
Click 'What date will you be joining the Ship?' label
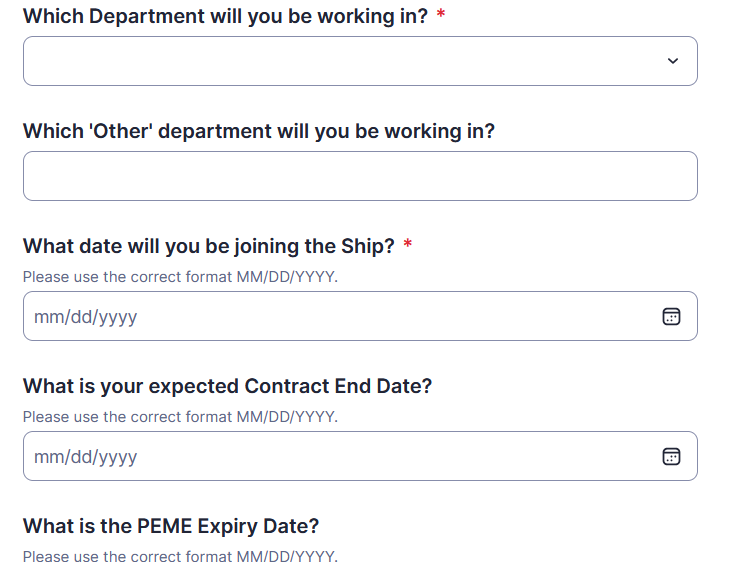coord(209,246)
